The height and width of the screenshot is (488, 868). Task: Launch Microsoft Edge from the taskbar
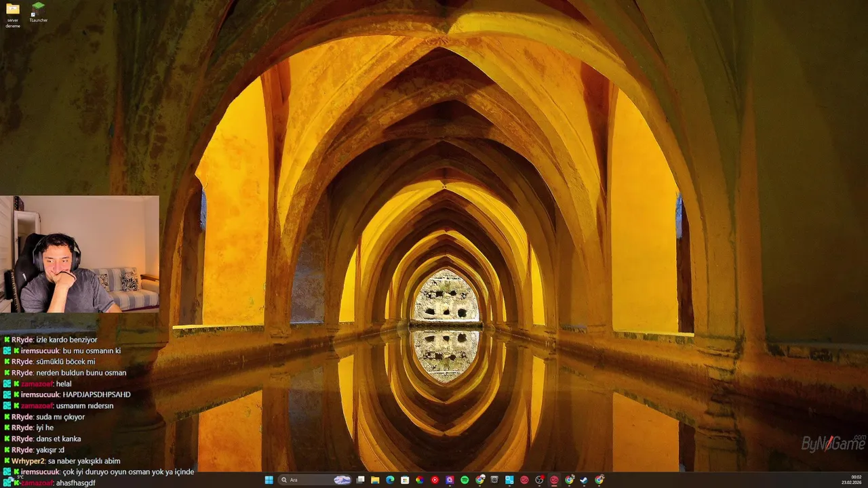[390, 480]
